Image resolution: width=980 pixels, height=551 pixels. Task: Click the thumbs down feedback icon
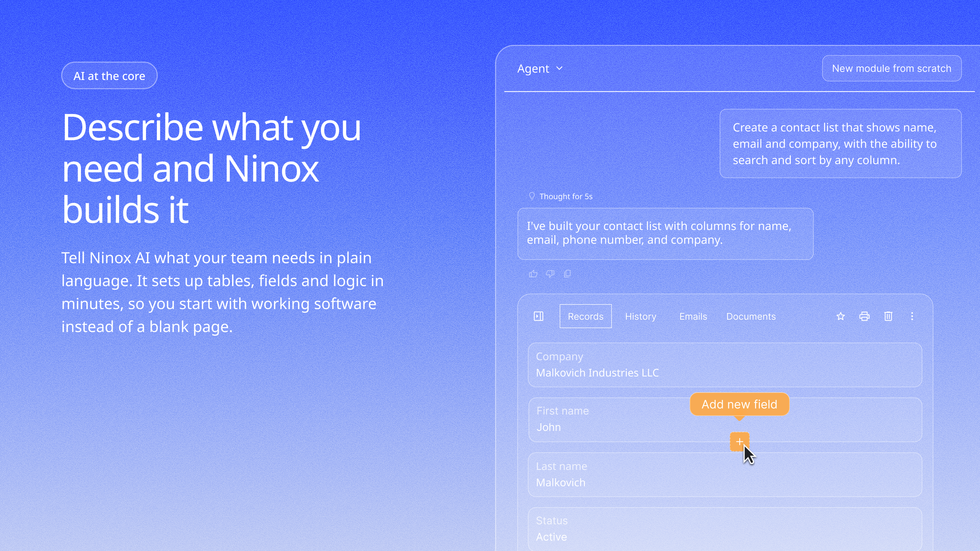coord(550,274)
